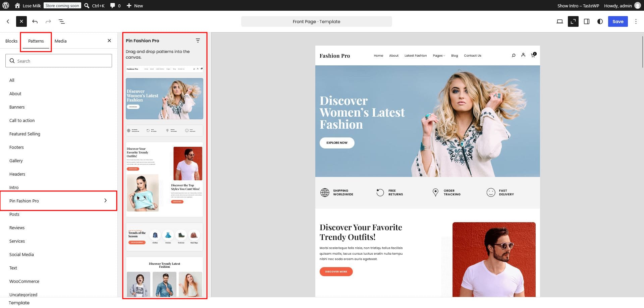Viewport: 644px width, 308px height.
Task: Close the inserter panel with the X
Action: click(109, 41)
